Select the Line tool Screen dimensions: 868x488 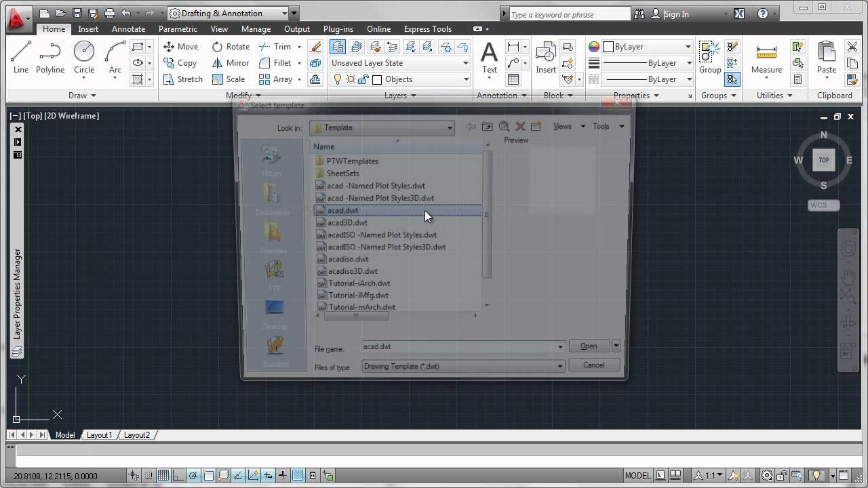pos(21,57)
